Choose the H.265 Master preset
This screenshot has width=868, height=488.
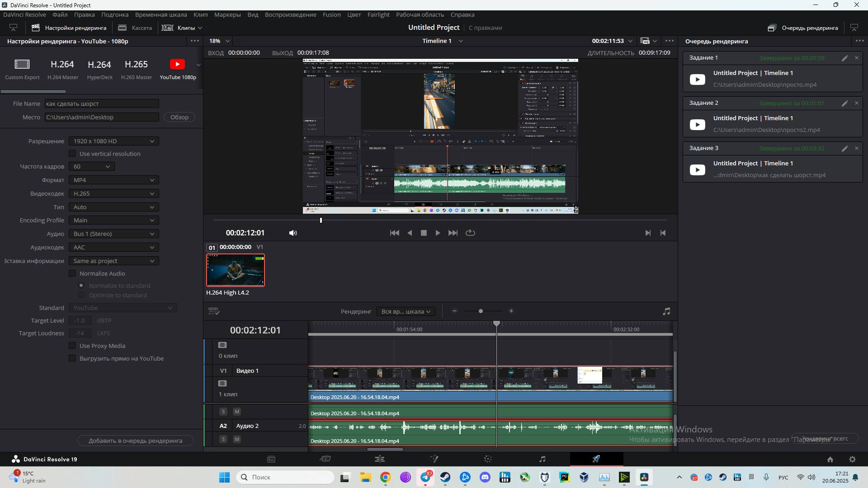tap(137, 69)
